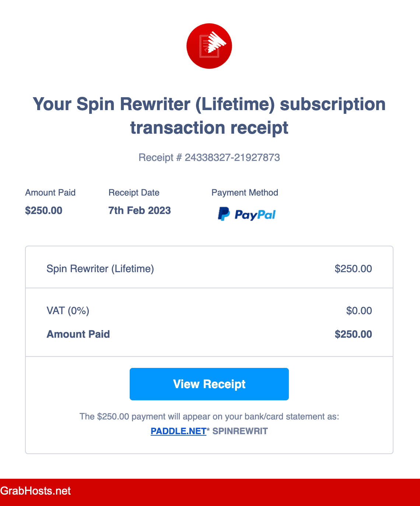Screen dimensions: 420x506
Task: Select the receipt number text
Action: (209, 157)
